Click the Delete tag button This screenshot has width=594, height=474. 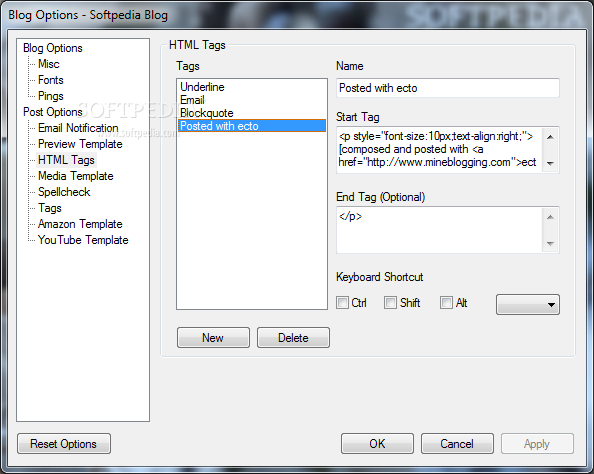tap(293, 338)
